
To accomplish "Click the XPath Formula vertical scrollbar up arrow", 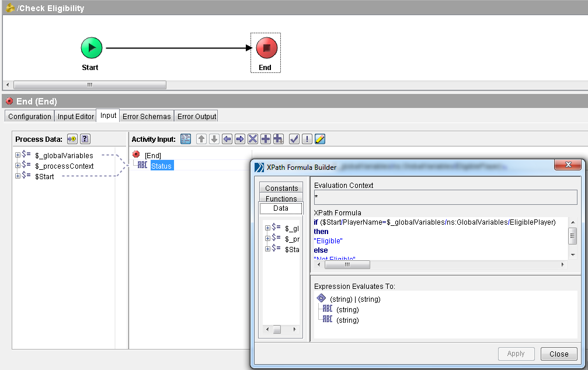I will click(573, 222).
